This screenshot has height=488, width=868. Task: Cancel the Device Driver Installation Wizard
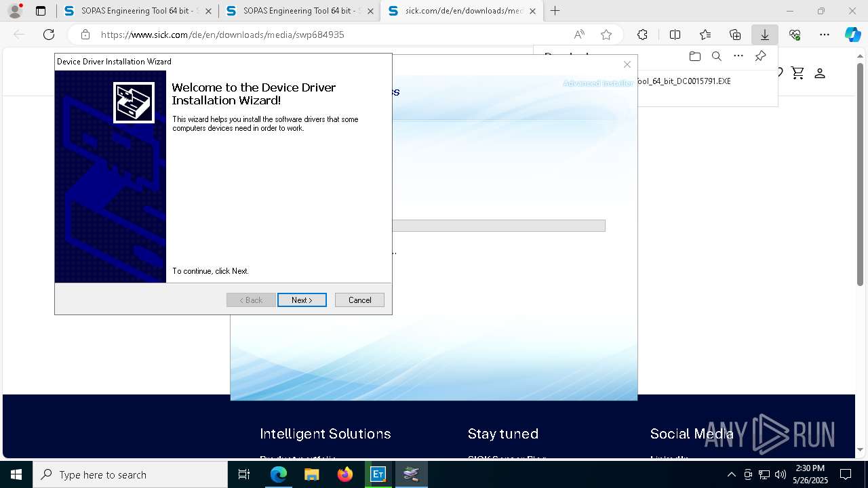tap(359, 300)
